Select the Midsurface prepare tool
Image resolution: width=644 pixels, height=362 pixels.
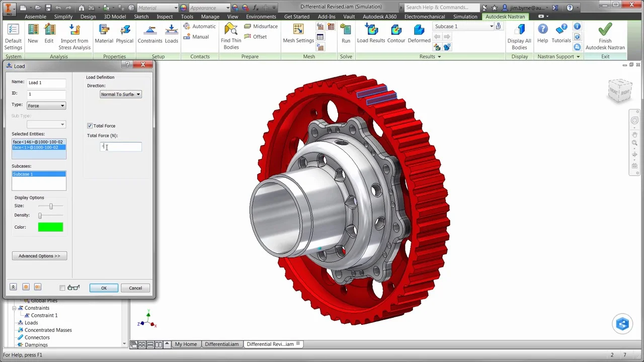pyautogui.click(x=261, y=26)
